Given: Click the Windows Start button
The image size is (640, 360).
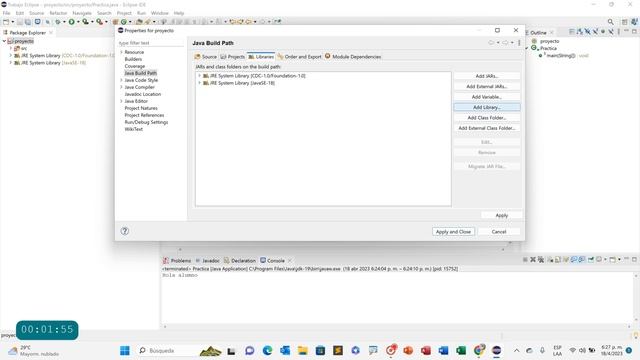Looking at the screenshot, I should pyautogui.click(x=125, y=350).
